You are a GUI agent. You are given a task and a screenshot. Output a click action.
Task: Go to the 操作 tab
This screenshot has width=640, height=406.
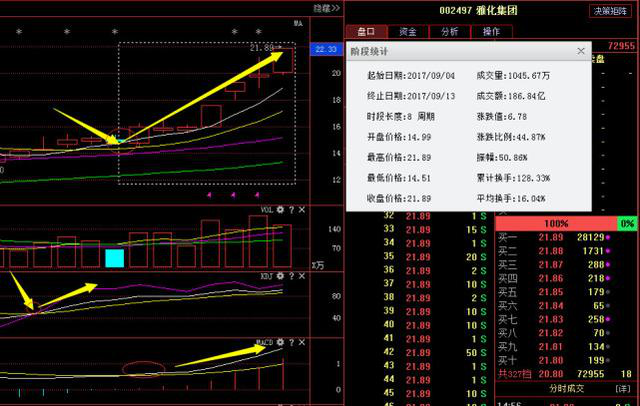491,32
